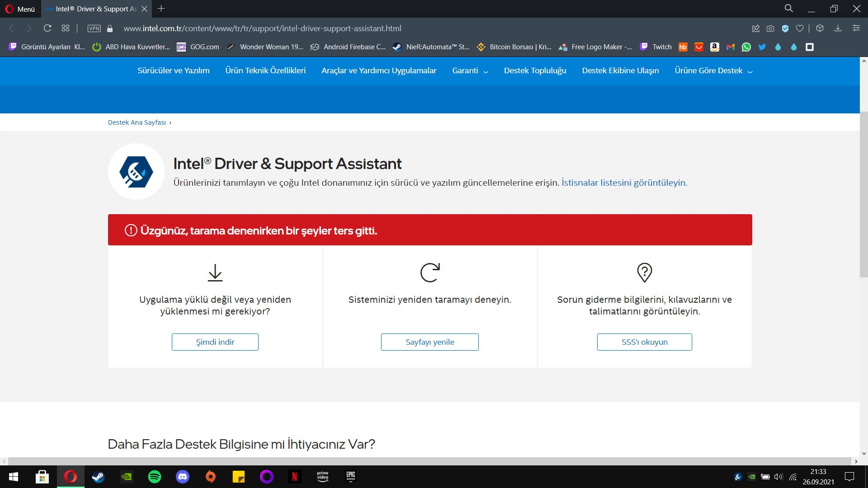This screenshot has height=488, width=868.
Task: Open Sürücüler ve Yazılım menu item
Action: pos(174,71)
